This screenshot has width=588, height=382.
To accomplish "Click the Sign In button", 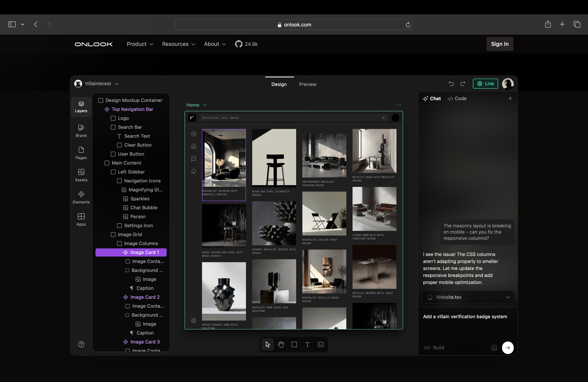I will coord(500,44).
